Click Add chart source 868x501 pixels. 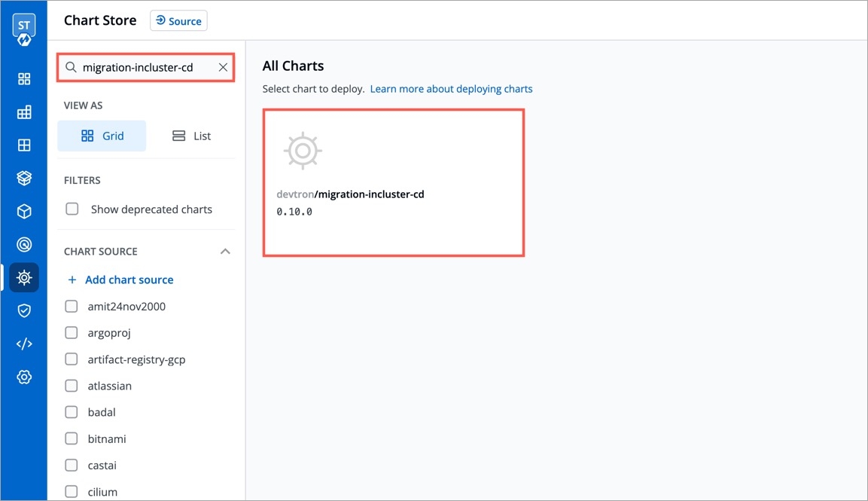pos(120,280)
